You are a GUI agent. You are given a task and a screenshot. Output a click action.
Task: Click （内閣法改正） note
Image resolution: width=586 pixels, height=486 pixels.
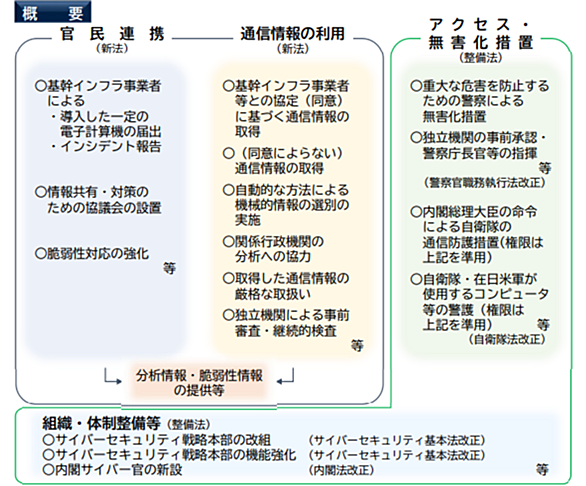342,470
